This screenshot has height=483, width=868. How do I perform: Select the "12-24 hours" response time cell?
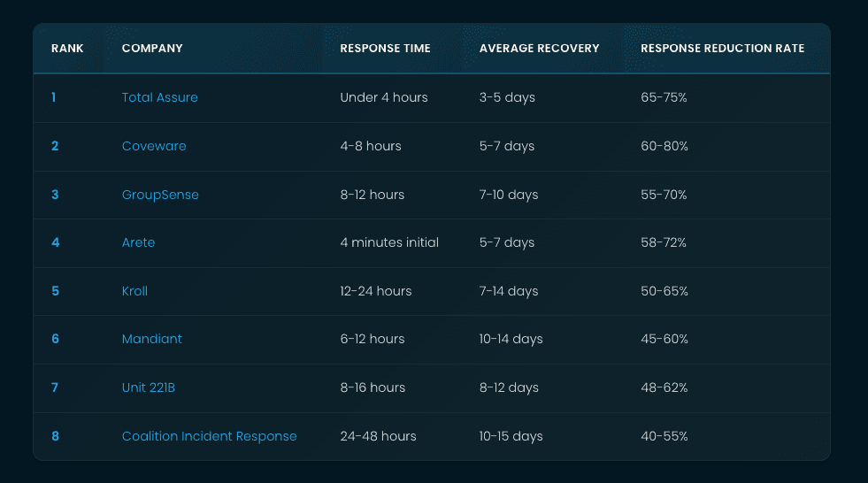coord(376,291)
